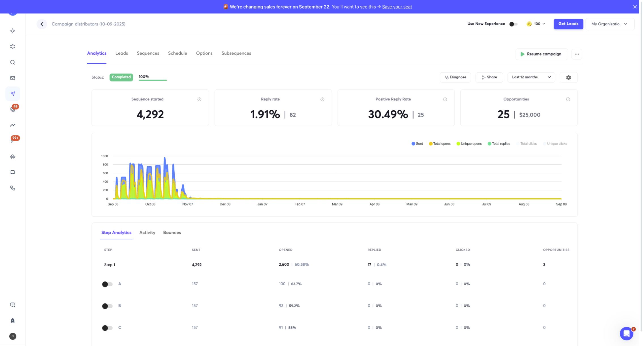The image size is (644, 346).
Task: Select the Bounces tab
Action: tap(172, 233)
